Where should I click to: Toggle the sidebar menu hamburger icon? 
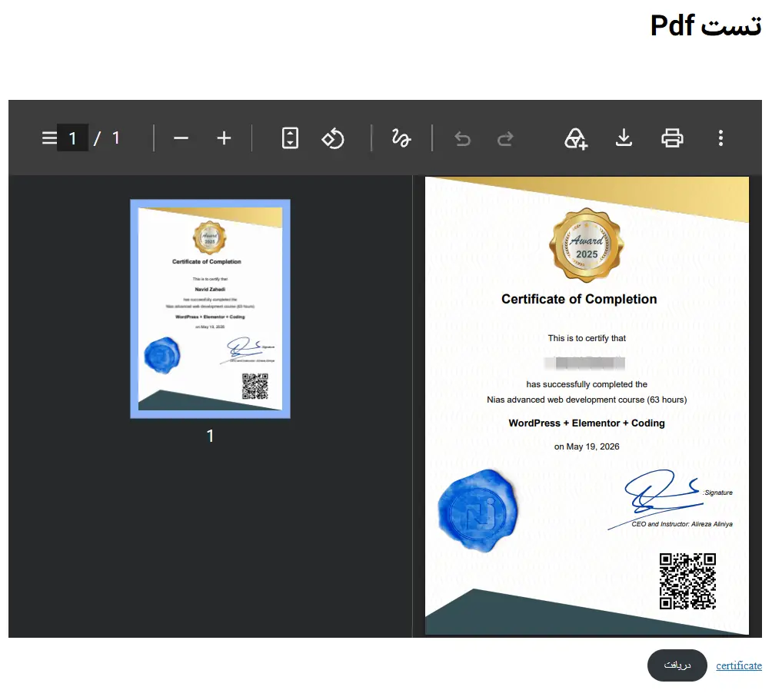pos(49,138)
